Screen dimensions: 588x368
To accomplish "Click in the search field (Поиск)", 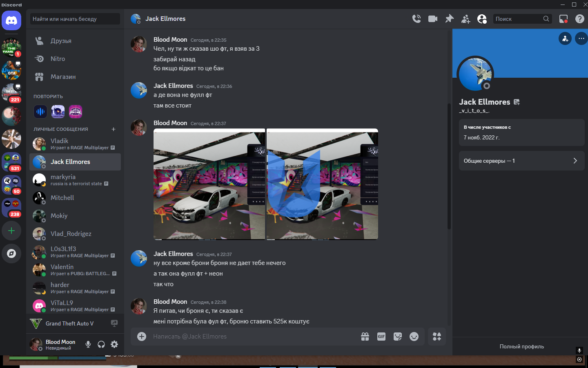I will [523, 19].
